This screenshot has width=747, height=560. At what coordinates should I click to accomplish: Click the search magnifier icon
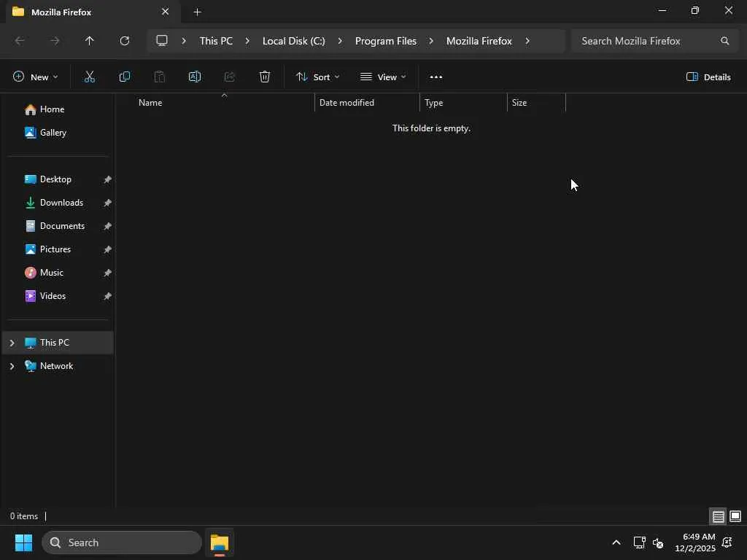(724, 41)
